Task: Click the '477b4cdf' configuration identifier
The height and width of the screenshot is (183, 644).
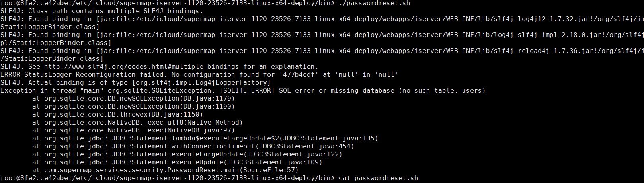Action: pyautogui.click(x=299, y=75)
